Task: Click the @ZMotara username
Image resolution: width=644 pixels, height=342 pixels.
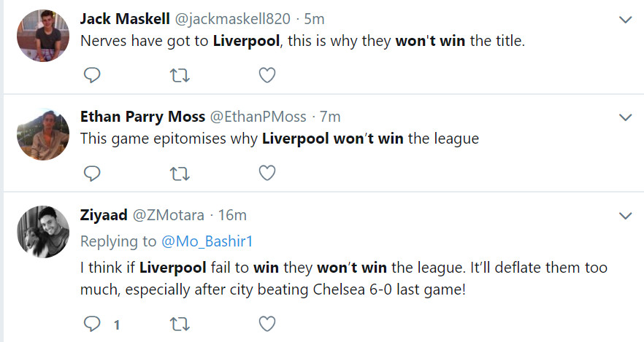Action: click(x=167, y=215)
